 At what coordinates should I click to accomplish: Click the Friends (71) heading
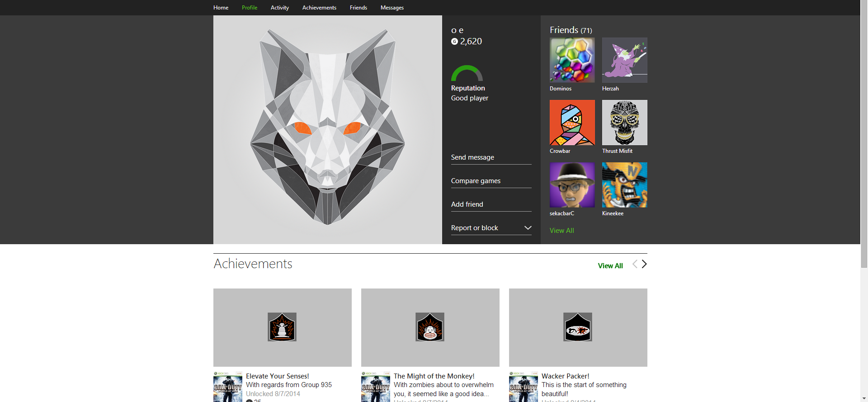pyautogui.click(x=571, y=30)
